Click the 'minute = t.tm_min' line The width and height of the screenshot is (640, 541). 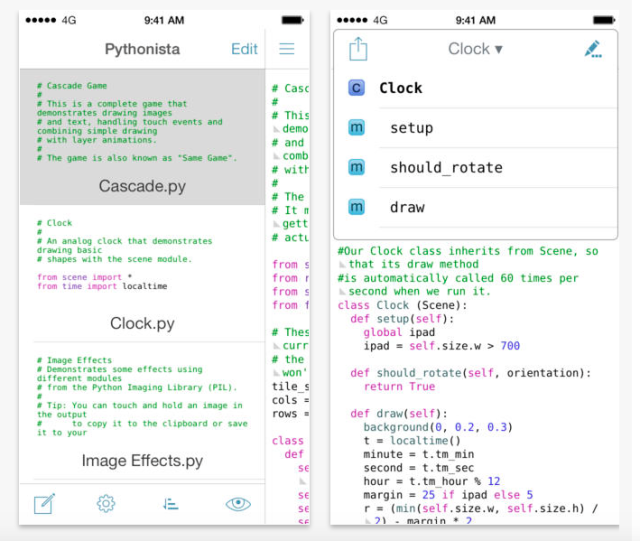(x=419, y=454)
